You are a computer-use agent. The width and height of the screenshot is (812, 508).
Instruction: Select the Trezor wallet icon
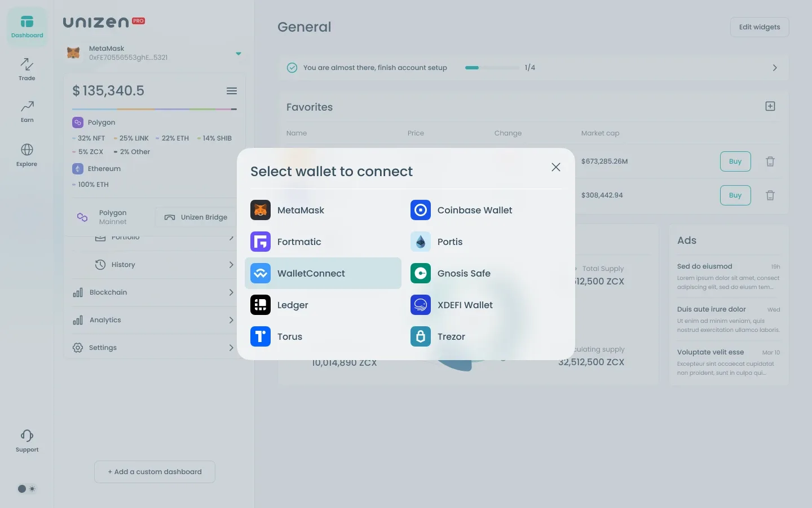[421, 336]
